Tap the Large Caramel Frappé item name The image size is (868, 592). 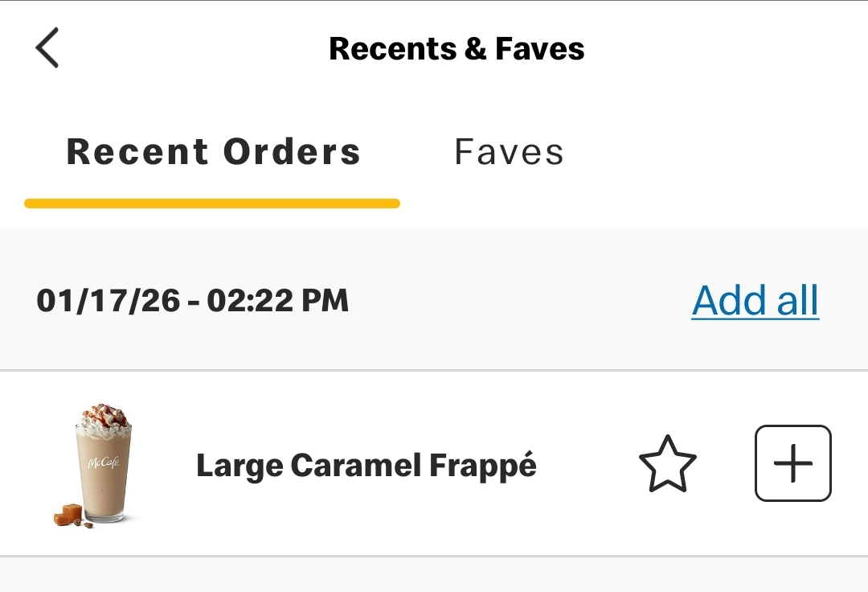point(366,465)
